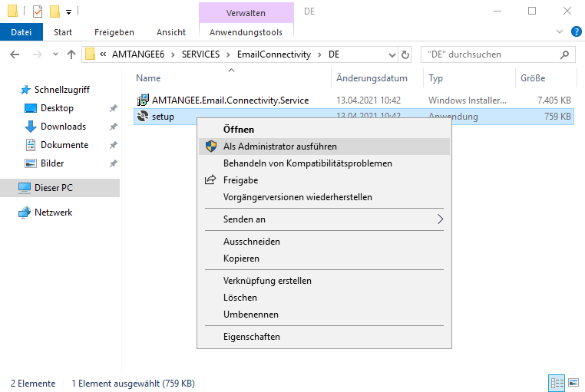Click SERVICES in the address path
The image size is (585, 392).
coord(200,54)
